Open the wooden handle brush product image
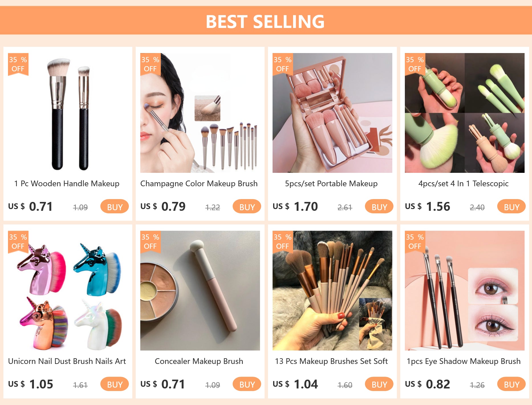The height and width of the screenshot is (405, 532). (68, 113)
